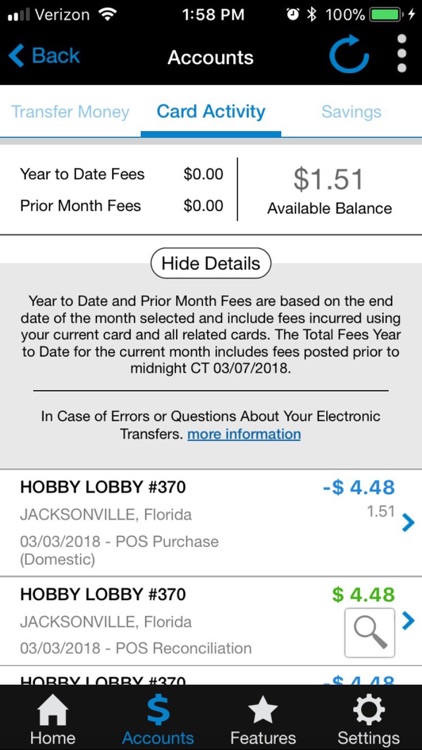
Task: Open the green $4.48 reconciliation entry
Action: point(211,621)
